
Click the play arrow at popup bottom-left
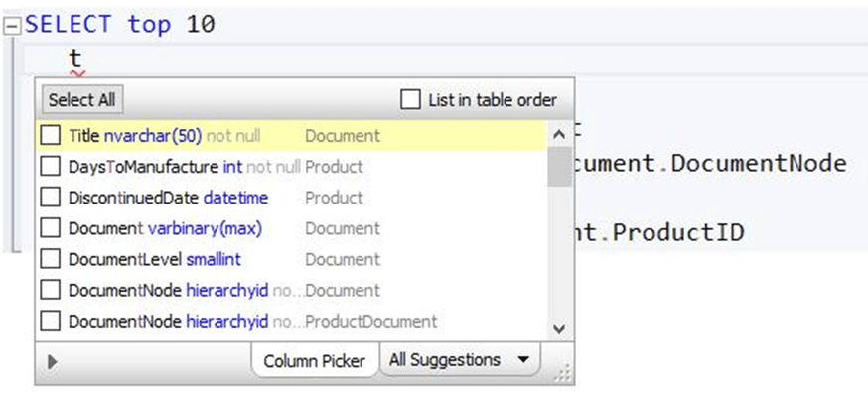click(53, 362)
